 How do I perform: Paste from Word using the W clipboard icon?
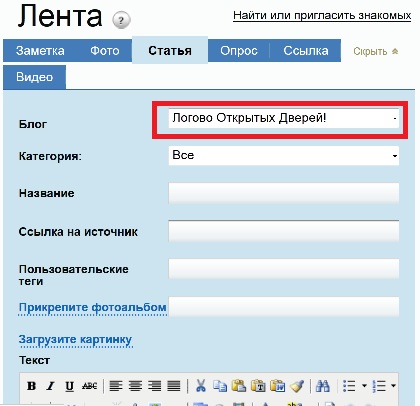point(277,386)
